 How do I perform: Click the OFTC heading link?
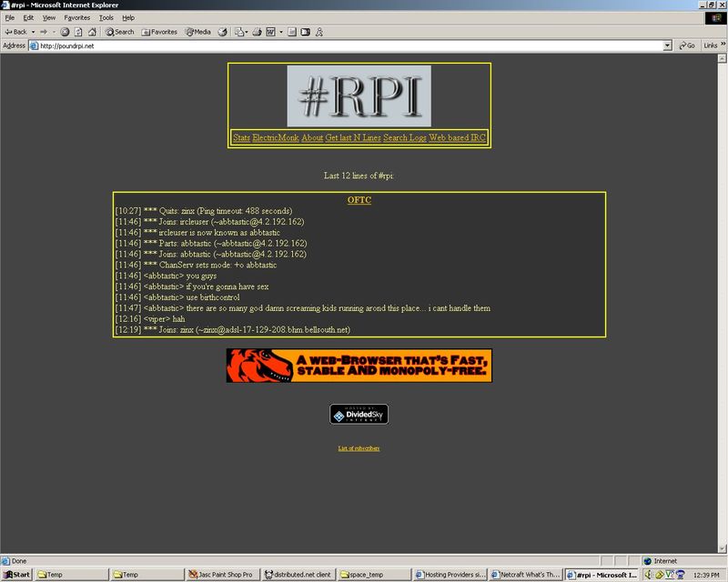359,200
